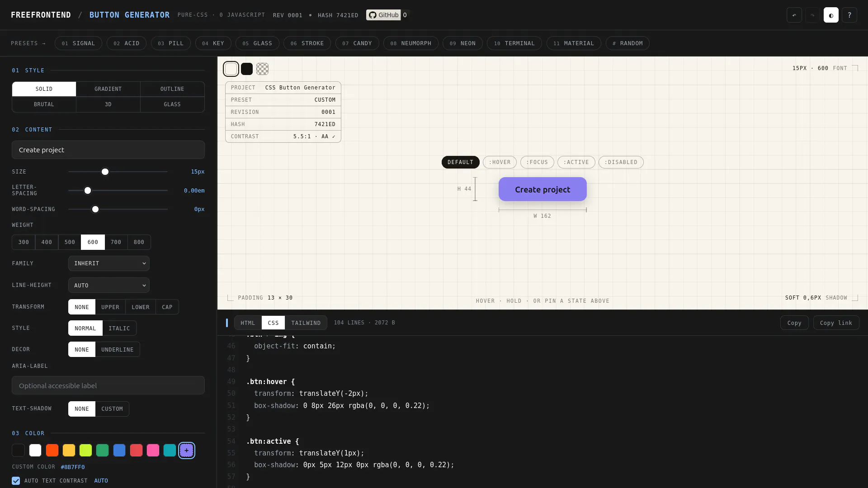Image resolution: width=868 pixels, height=488 pixels.
Task: Enable auto text contrast checkbox
Action: (16, 481)
